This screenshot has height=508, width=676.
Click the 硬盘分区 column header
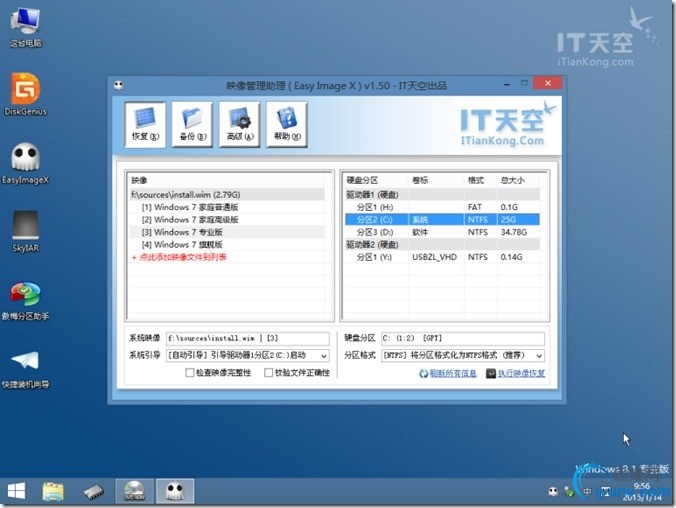point(376,181)
